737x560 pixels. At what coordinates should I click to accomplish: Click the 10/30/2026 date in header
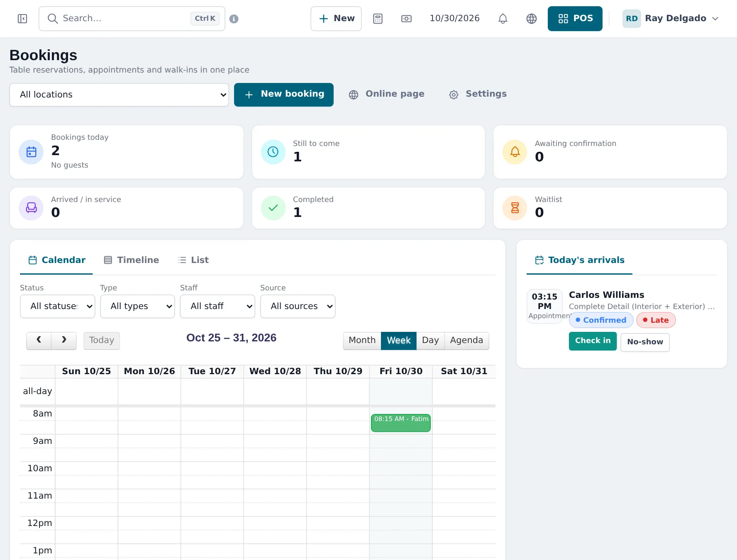click(x=454, y=19)
